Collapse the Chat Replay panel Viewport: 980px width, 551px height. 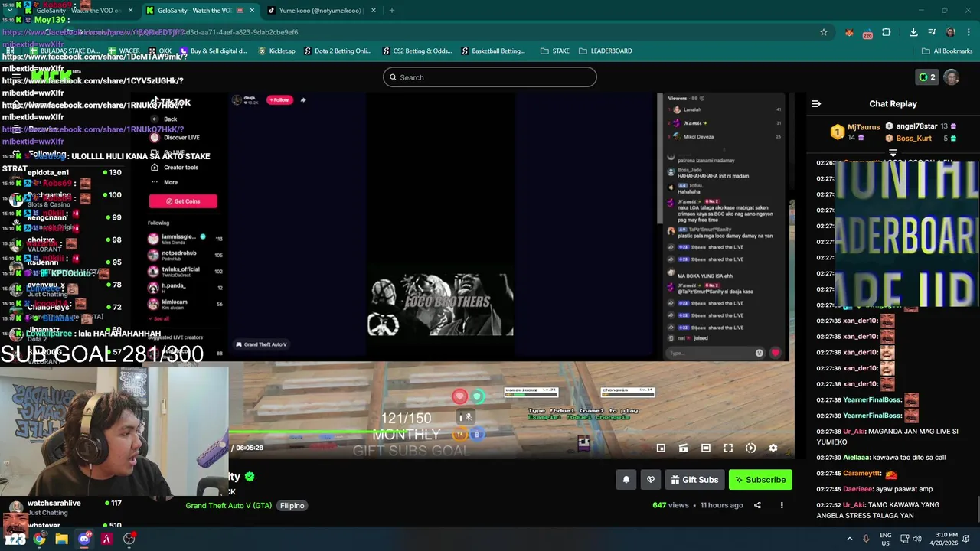[816, 104]
